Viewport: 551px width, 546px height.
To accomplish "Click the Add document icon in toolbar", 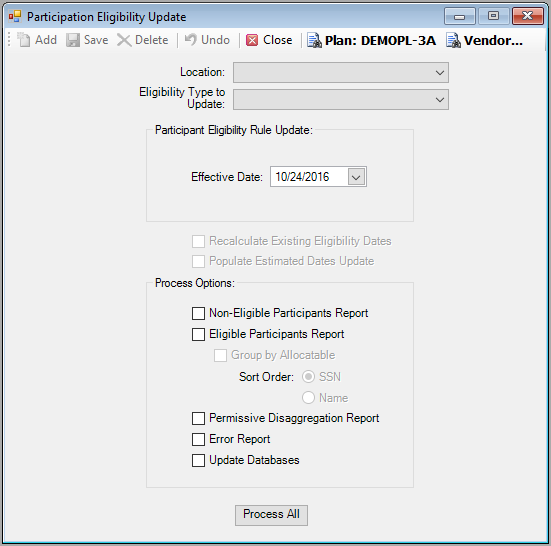I will 24,40.
